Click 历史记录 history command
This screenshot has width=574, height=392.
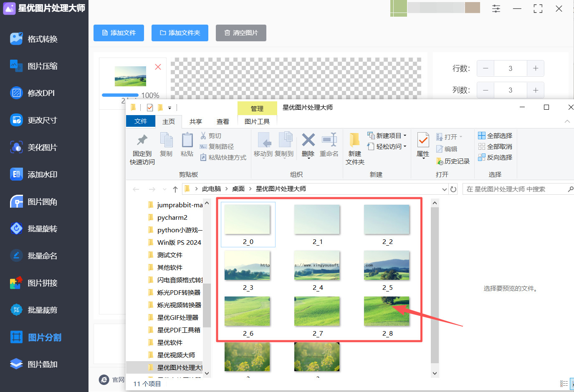coord(453,161)
